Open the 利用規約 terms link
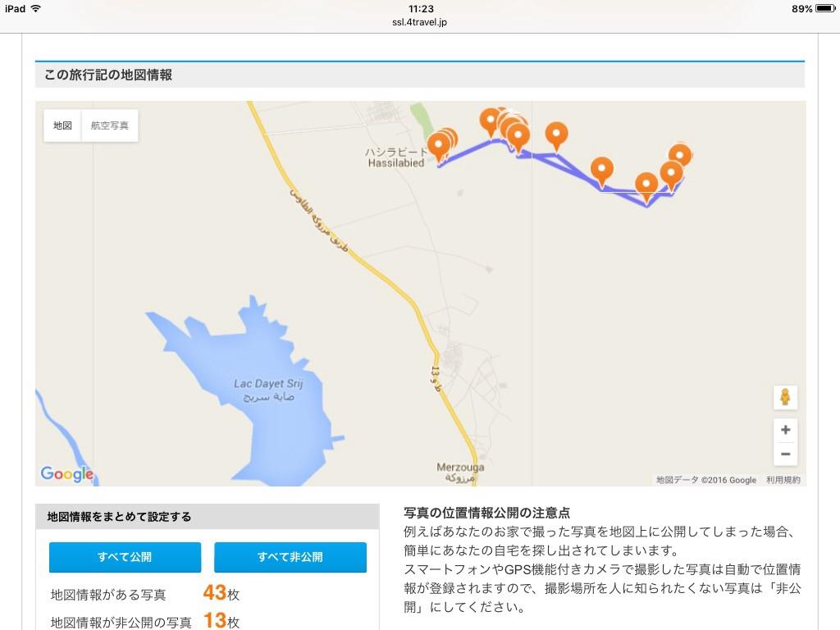This screenshot has width=840, height=630. coord(783,480)
